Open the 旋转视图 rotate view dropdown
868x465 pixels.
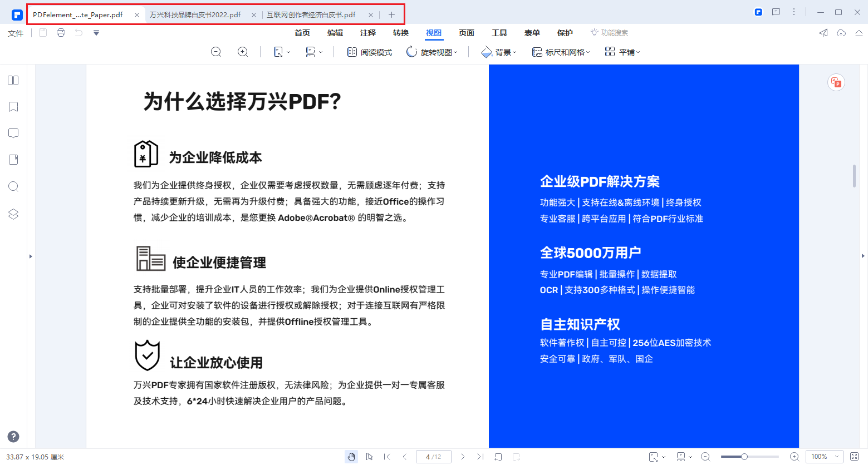(x=433, y=52)
